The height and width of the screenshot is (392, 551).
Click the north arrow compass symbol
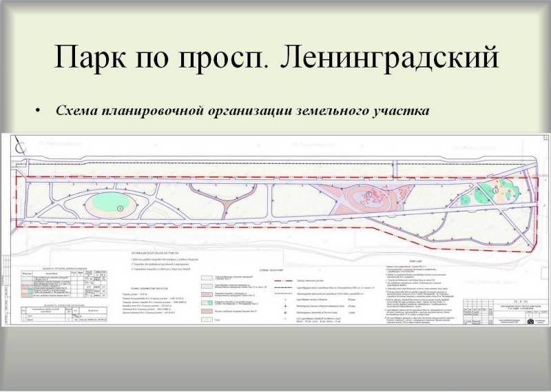22,145
